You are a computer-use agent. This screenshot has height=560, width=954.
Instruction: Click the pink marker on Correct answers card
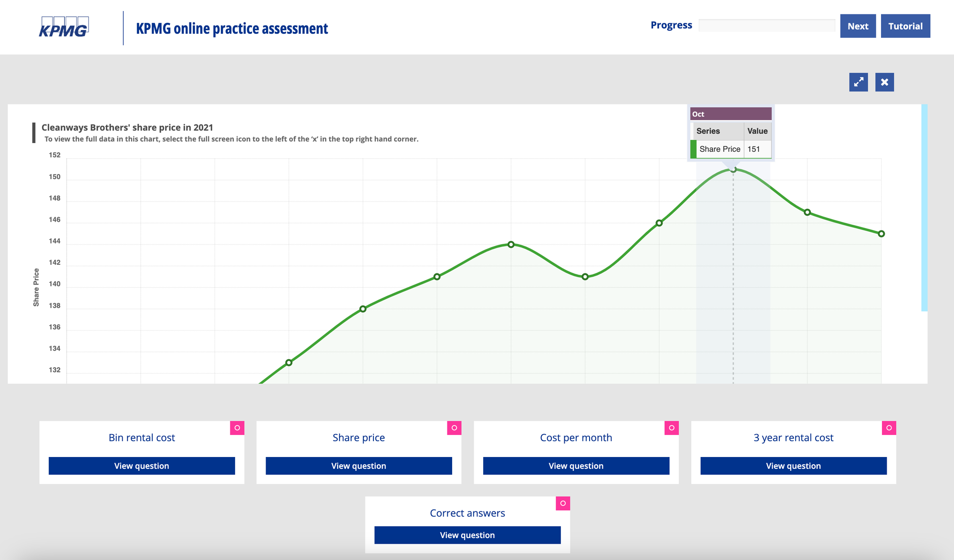click(x=563, y=503)
